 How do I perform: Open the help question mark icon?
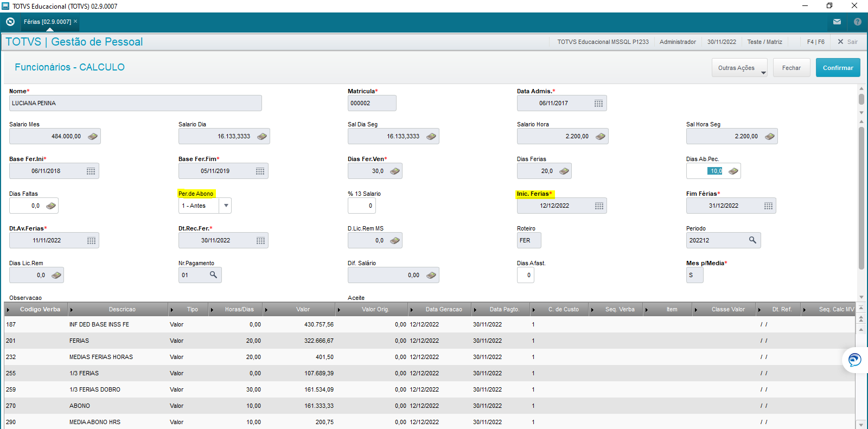click(x=858, y=22)
